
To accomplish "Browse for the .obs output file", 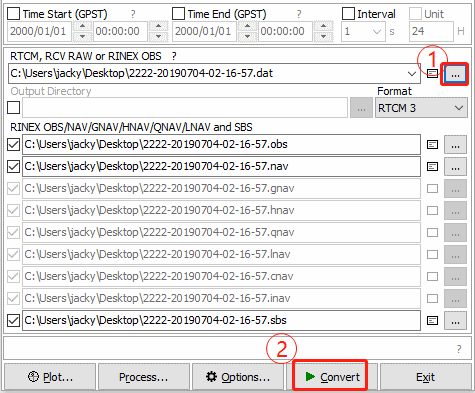I will point(455,145).
